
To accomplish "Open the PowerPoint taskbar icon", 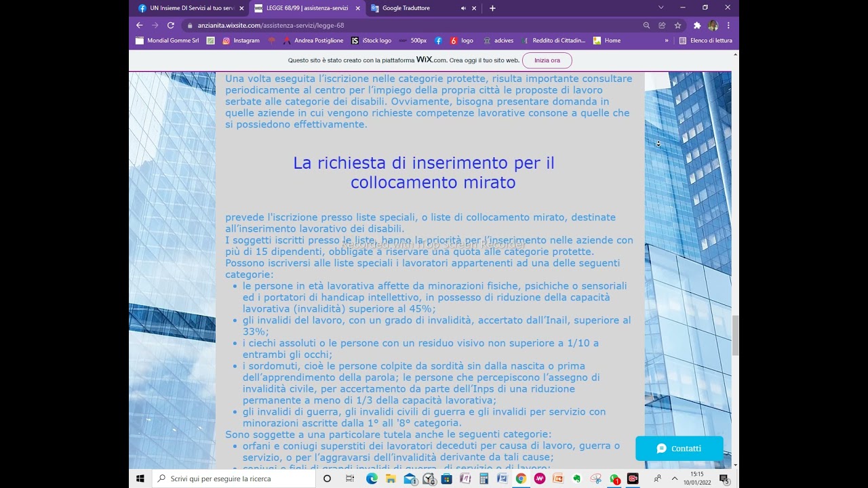I will click(558, 479).
